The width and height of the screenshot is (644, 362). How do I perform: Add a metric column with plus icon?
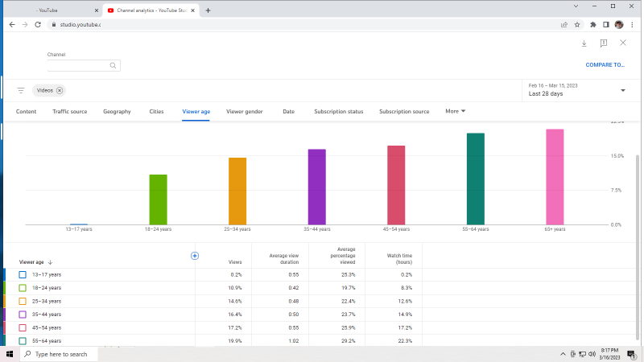[194, 256]
